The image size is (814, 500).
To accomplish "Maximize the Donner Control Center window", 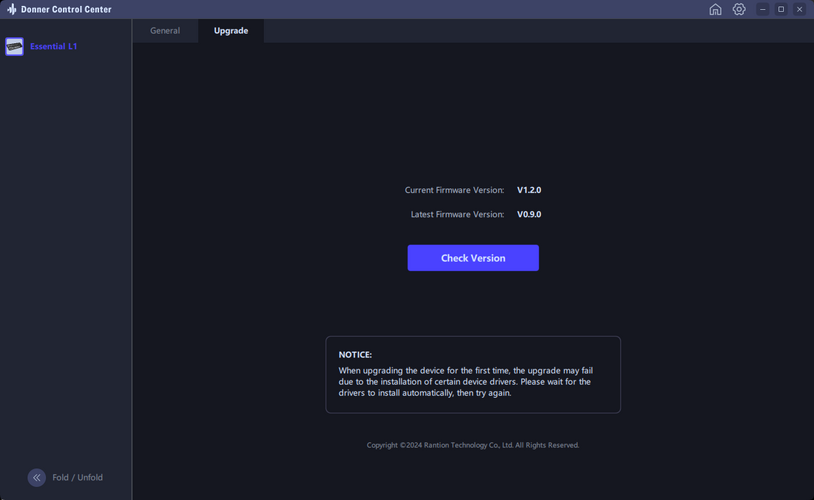I will click(781, 9).
